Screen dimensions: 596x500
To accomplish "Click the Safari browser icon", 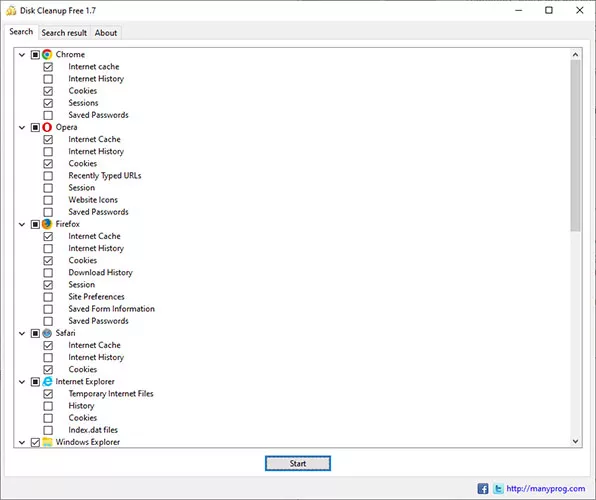I will coord(47,333).
